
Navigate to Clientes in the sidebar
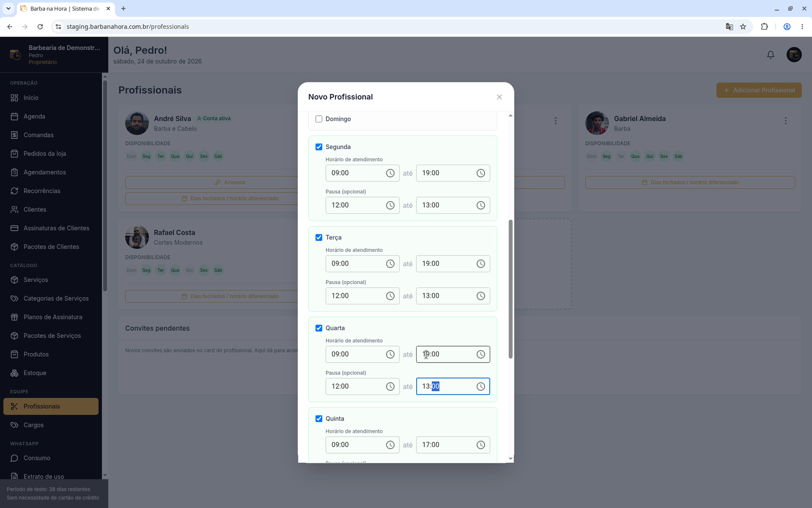tap(51, 209)
